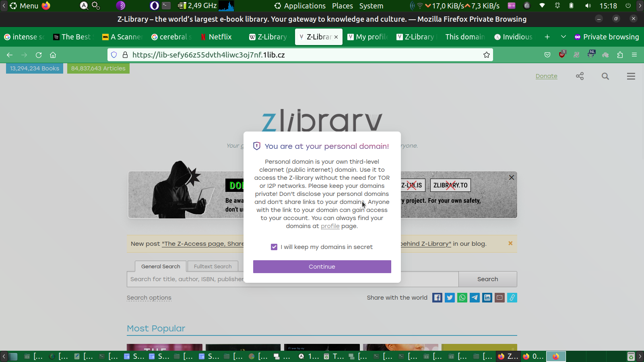Screen dimensions: 644x362
Task: Open the system Menu launcher
Action: click(x=24, y=6)
